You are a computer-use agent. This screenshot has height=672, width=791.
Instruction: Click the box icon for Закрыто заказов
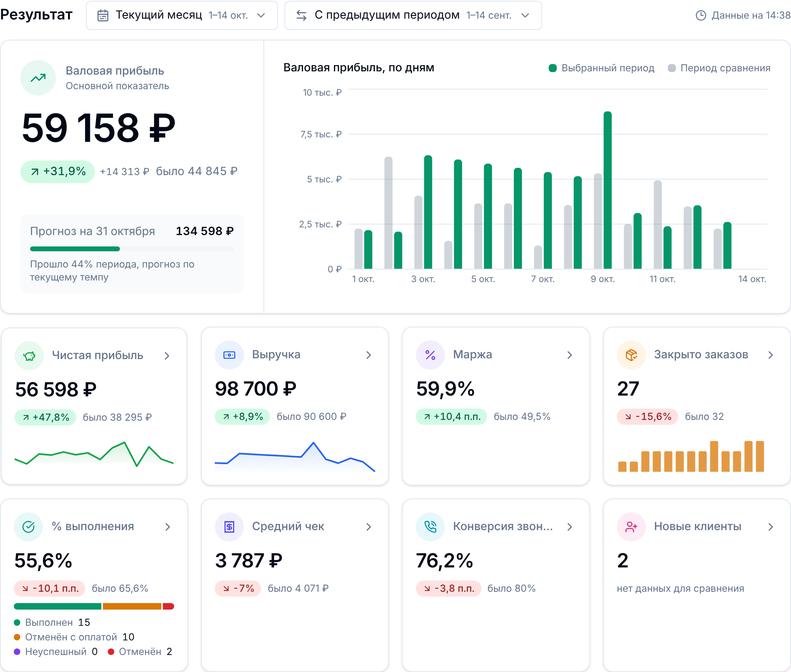coord(631,355)
